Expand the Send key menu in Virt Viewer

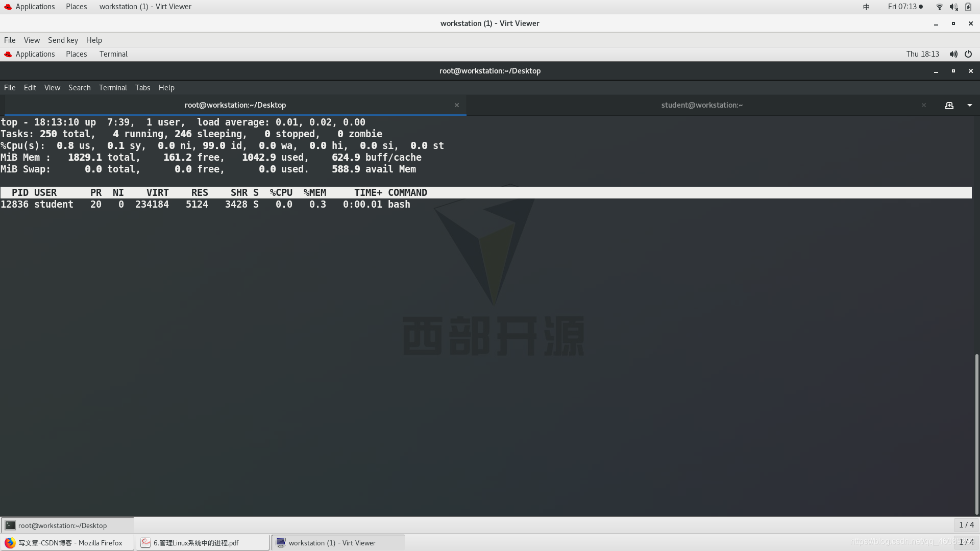click(x=63, y=40)
